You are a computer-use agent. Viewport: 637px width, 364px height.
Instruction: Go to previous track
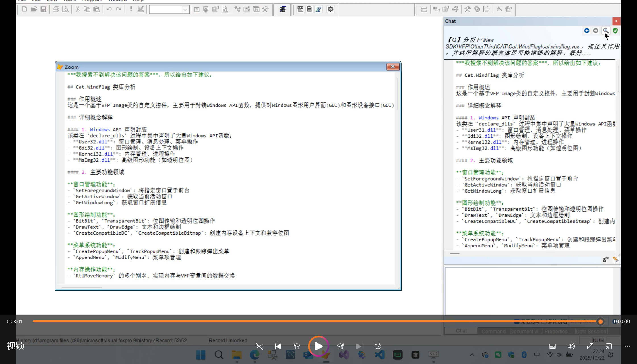coord(278,346)
